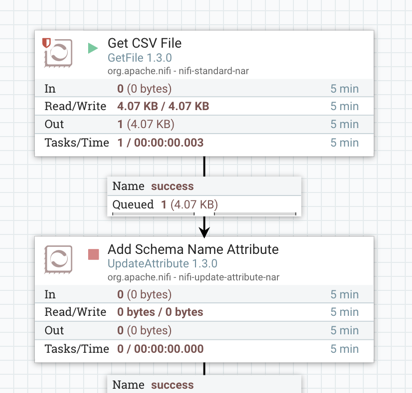Click the queue backpressure indicator bar
This screenshot has width=412, height=393.
pyautogui.click(x=204, y=214)
